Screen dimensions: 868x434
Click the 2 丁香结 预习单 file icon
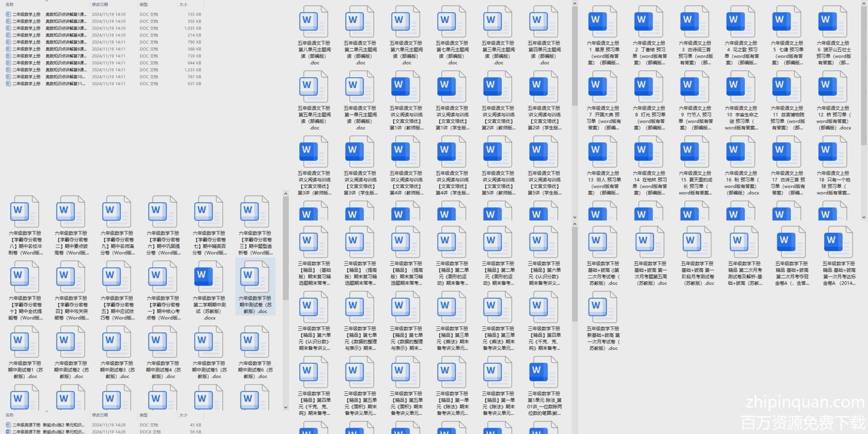(x=649, y=21)
